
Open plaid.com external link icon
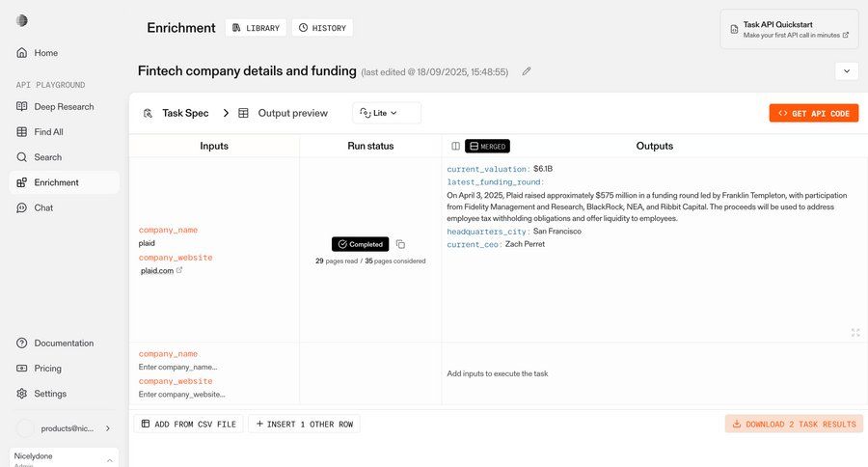[179, 271]
